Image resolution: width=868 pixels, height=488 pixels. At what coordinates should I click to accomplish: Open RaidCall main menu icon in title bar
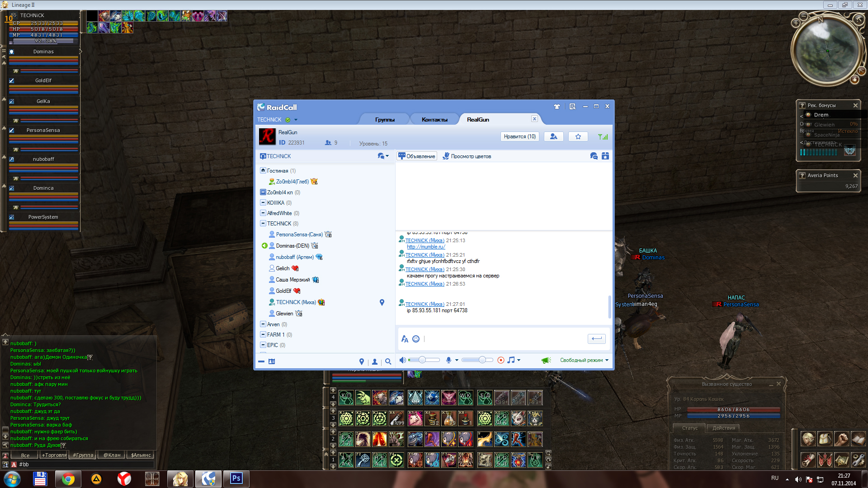pyautogui.click(x=572, y=107)
